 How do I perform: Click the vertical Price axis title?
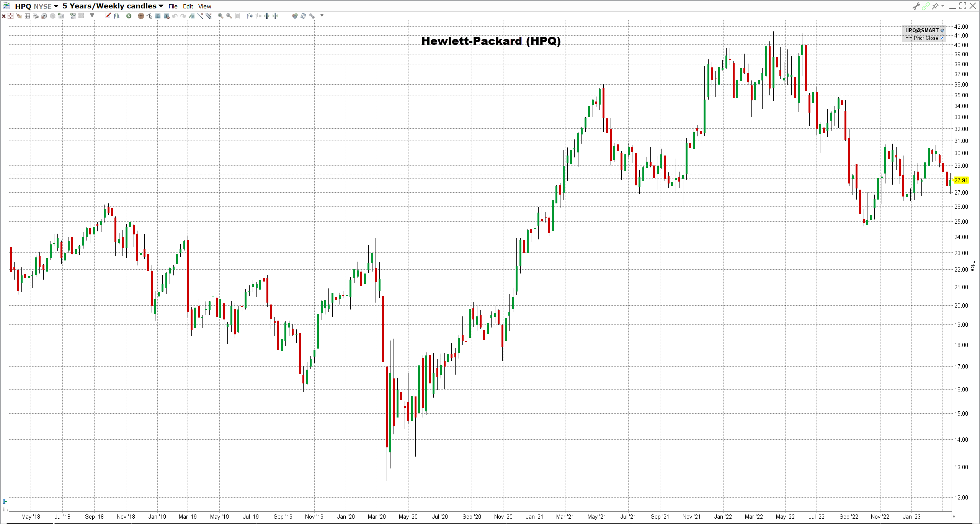tap(973, 265)
